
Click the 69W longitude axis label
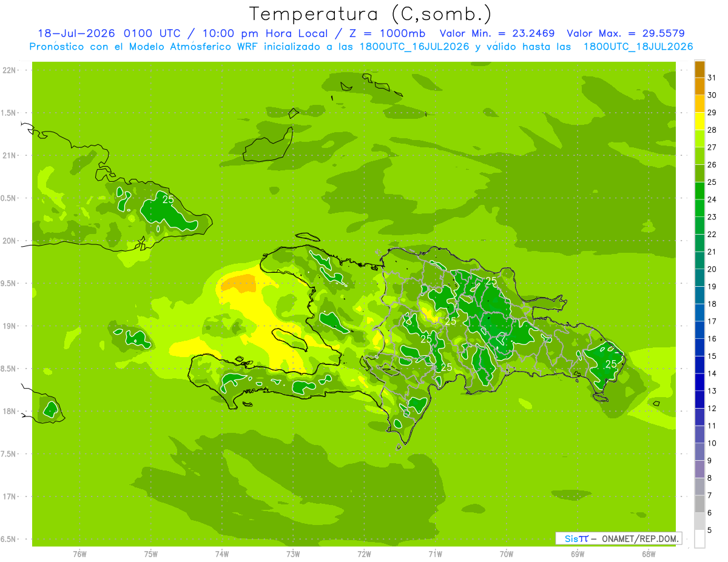click(578, 554)
